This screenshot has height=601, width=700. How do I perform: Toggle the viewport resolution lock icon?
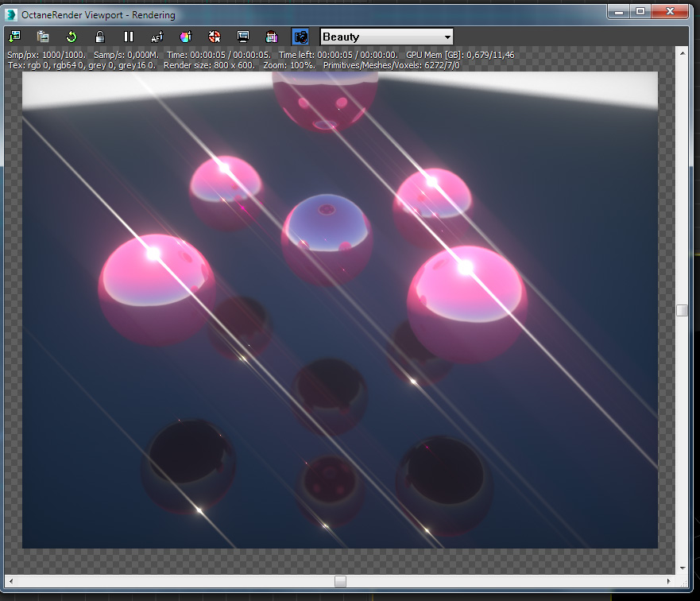point(100,37)
